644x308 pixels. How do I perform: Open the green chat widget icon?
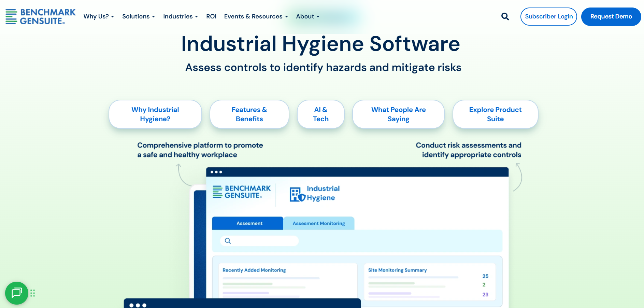17,293
